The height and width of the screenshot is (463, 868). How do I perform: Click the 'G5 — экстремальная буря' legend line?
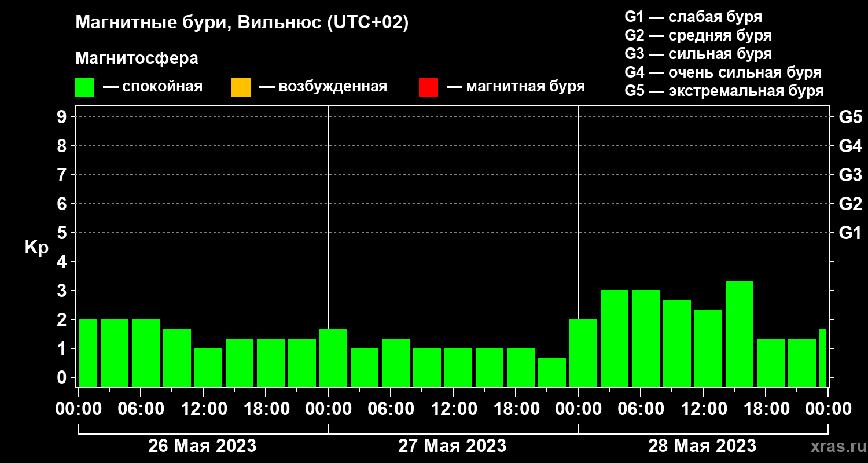click(724, 91)
